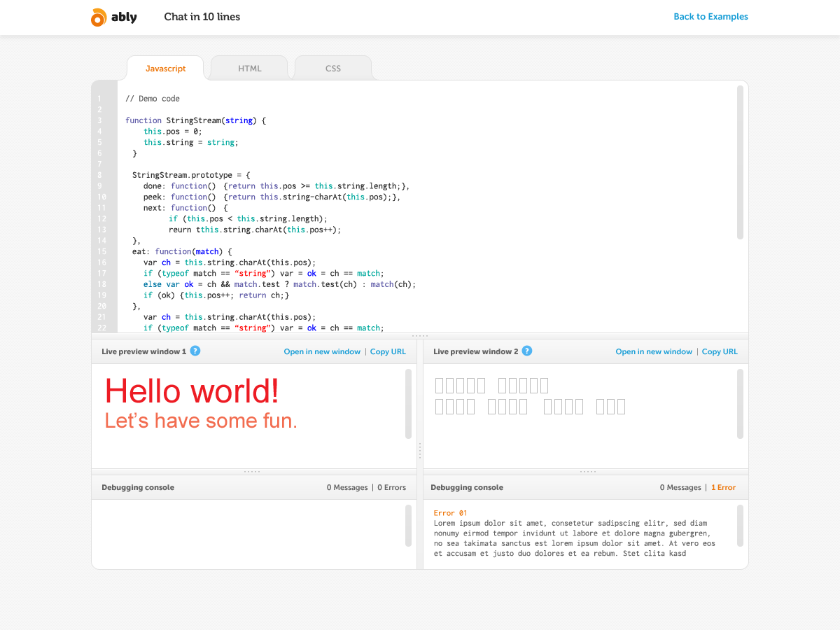Click resize handle above left debugging console
Image resolution: width=840 pixels, height=630 pixels.
[x=252, y=472]
